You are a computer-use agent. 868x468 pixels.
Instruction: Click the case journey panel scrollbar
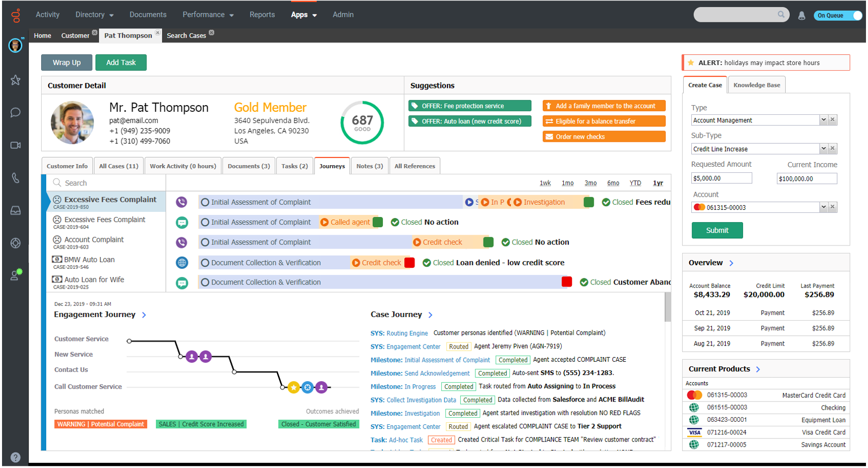coord(667,307)
